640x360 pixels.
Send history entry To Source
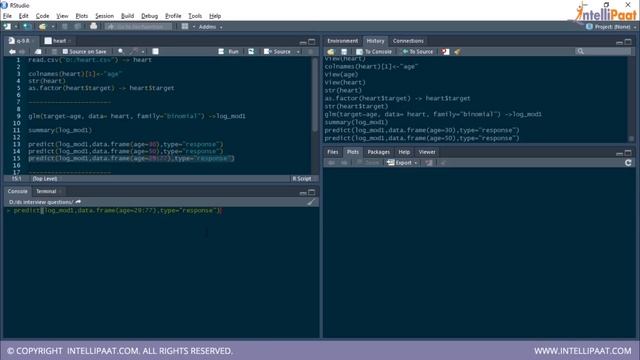click(x=418, y=52)
